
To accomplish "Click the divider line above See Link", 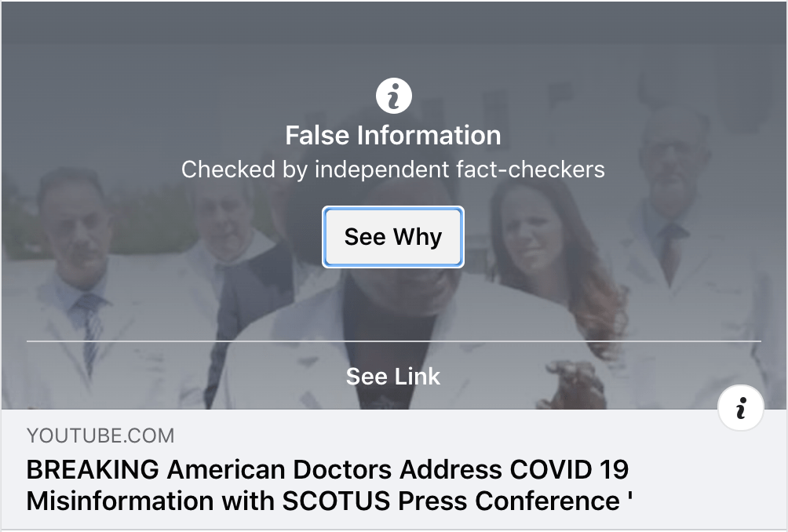I will [x=393, y=341].
